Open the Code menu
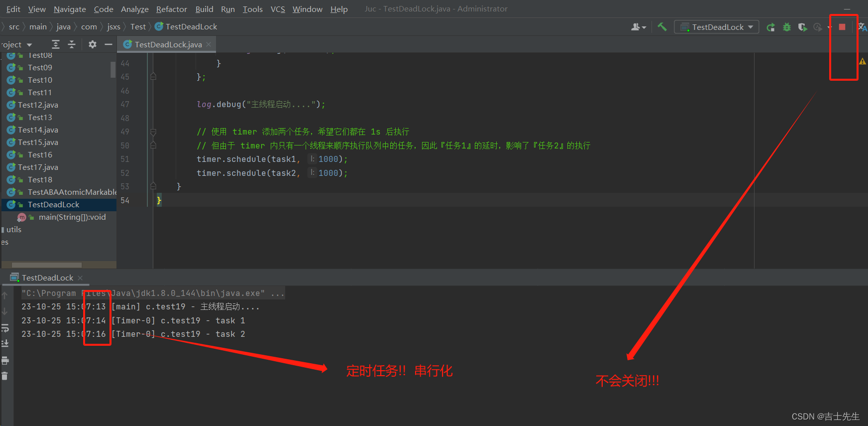868x426 pixels. point(104,9)
